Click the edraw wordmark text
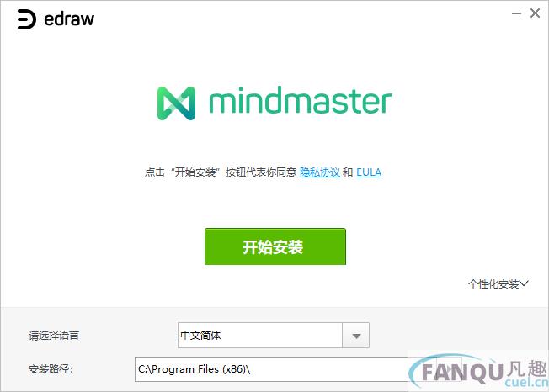549x392 pixels. [x=69, y=19]
